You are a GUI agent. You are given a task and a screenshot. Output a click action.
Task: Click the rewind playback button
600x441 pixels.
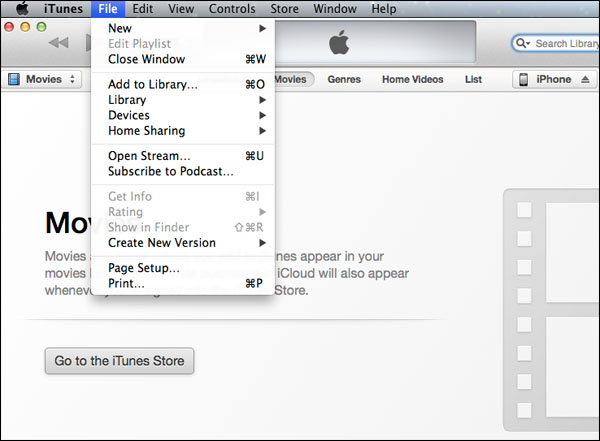point(59,42)
